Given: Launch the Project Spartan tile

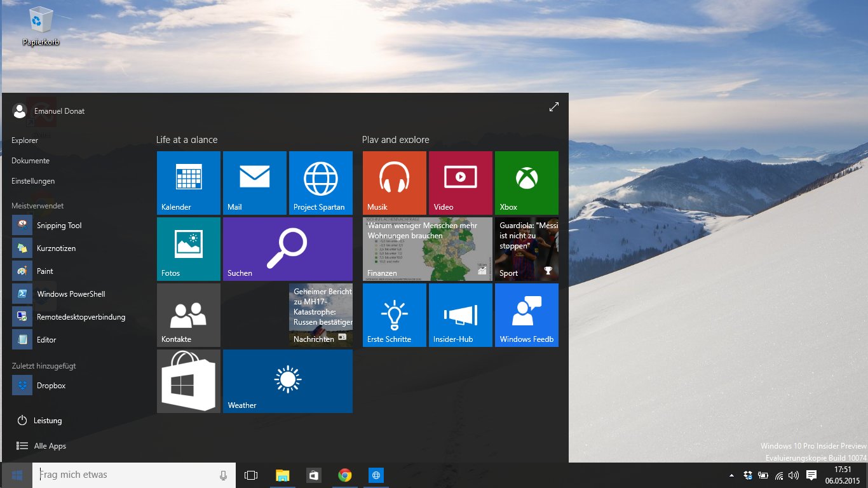Looking at the screenshot, I should click(x=321, y=183).
